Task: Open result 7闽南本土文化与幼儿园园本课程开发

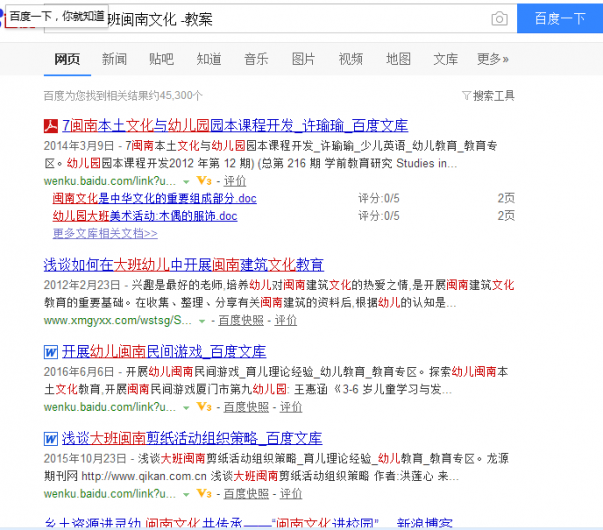Action: pyautogui.click(x=235, y=126)
